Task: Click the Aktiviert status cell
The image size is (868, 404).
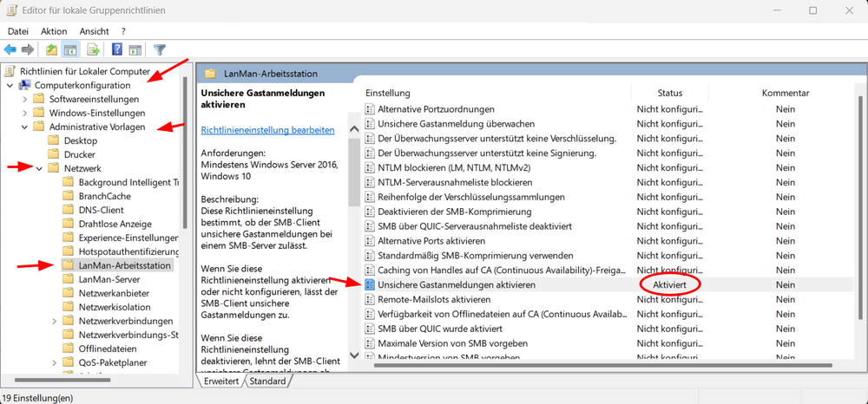Action: (670, 284)
